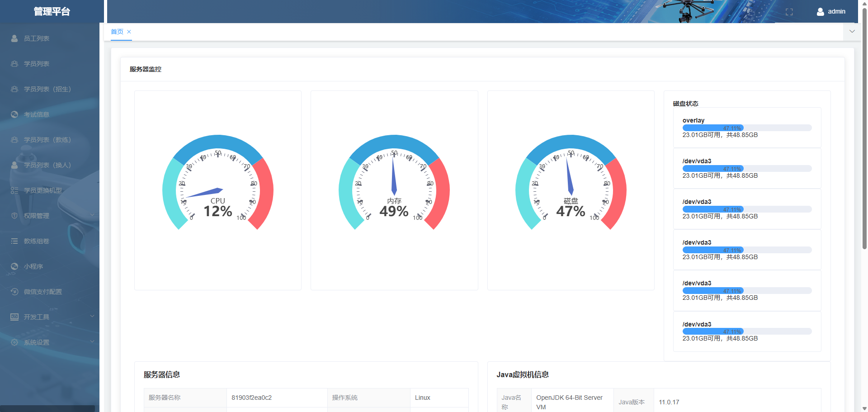Image resolution: width=868 pixels, height=412 pixels.
Task: Close the 首页 tab
Action: (129, 32)
